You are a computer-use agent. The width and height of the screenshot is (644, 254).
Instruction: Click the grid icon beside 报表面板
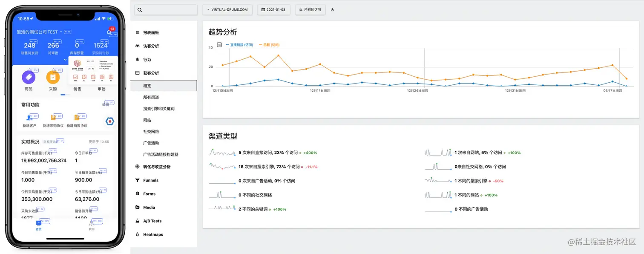click(137, 32)
